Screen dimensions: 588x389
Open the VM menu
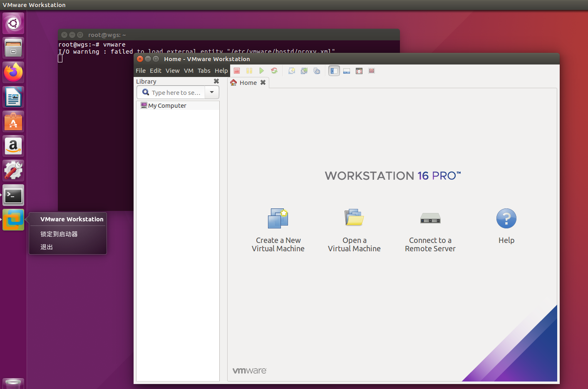[x=189, y=71]
